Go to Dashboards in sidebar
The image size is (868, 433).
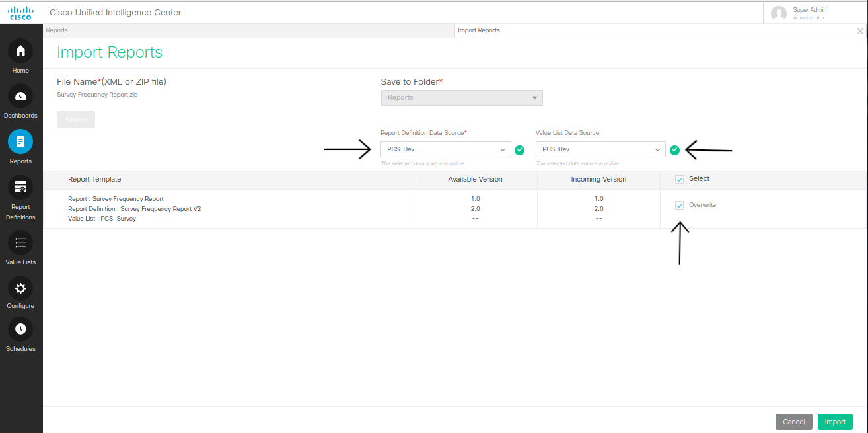click(x=20, y=97)
